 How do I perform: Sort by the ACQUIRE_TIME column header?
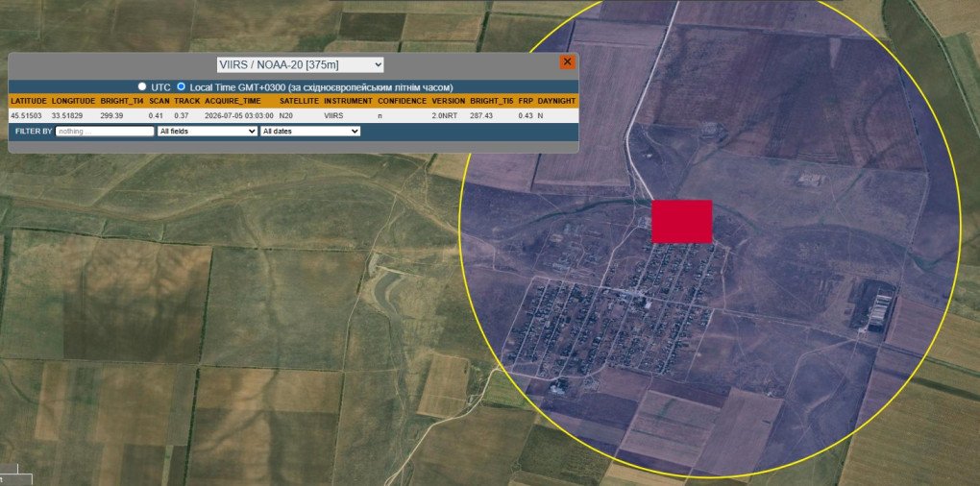[231, 101]
